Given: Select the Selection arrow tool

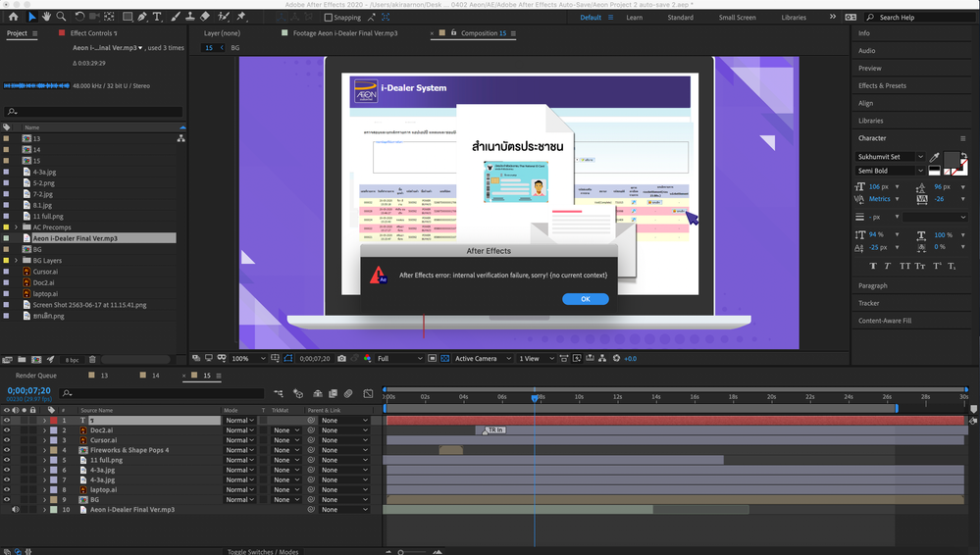Looking at the screenshot, I should 31,17.
